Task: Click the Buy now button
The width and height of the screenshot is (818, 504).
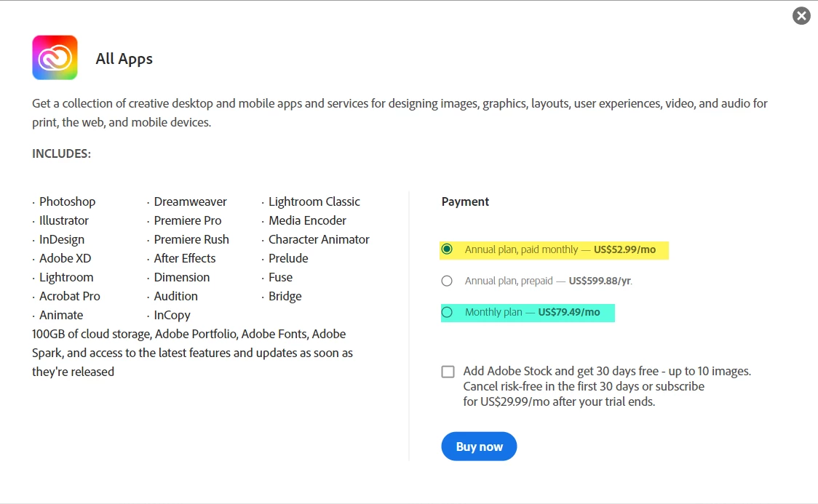Action: pyautogui.click(x=479, y=446)
